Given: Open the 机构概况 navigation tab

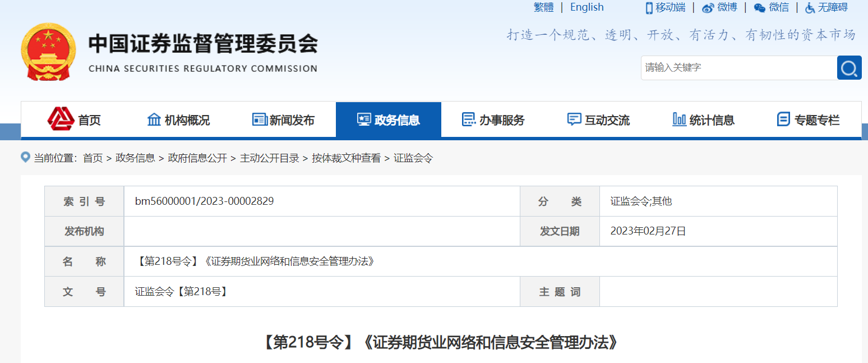Looking at the screenshot, I should tap(178, 120).
